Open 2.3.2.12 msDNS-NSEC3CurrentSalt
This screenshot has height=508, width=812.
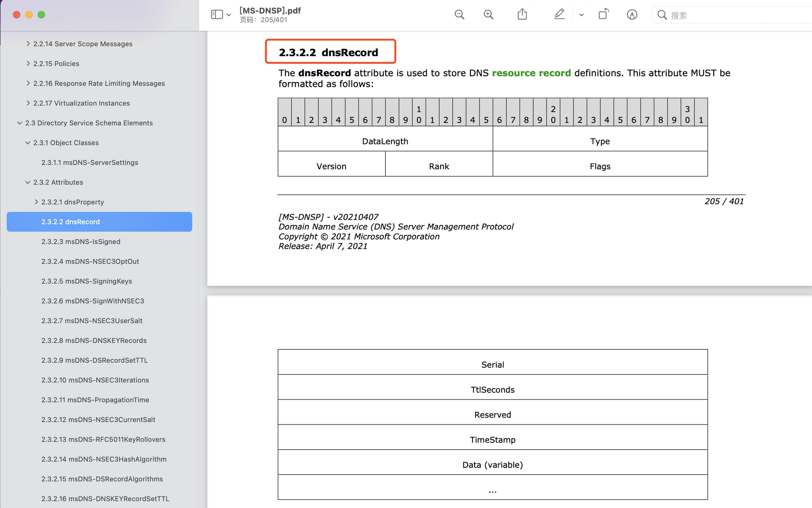98,420
